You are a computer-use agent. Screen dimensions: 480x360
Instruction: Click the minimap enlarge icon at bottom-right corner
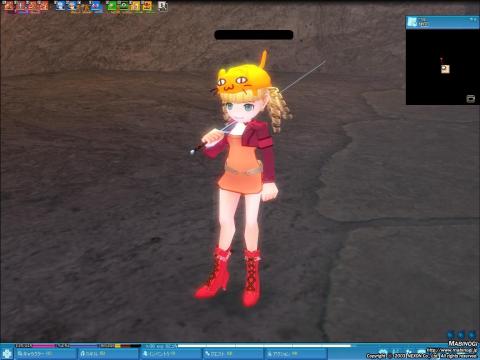click(470, 99)
